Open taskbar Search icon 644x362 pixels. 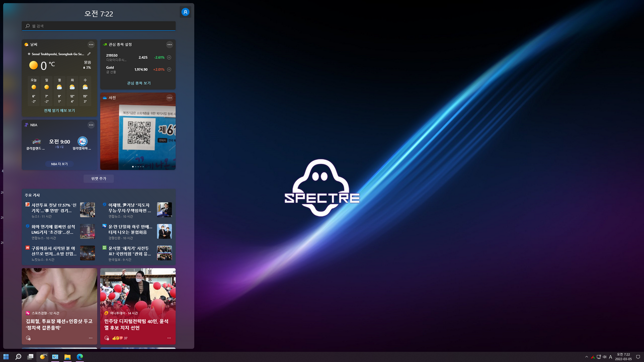[18, 357]
